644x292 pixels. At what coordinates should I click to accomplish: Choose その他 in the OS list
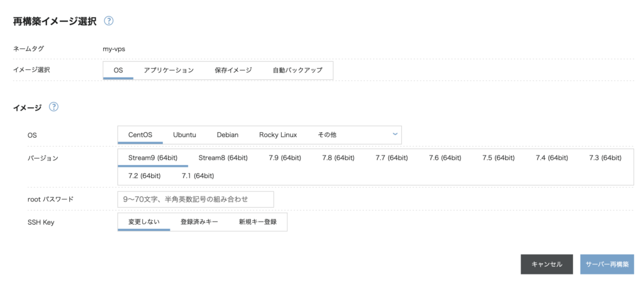pyautogui.click(x=327, y=135)
